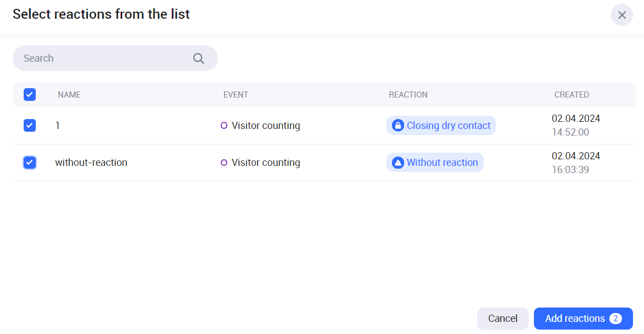Click the purple circle icon in row 1
The width and height of the screenshot is (644, 334).
coord(224,126)
